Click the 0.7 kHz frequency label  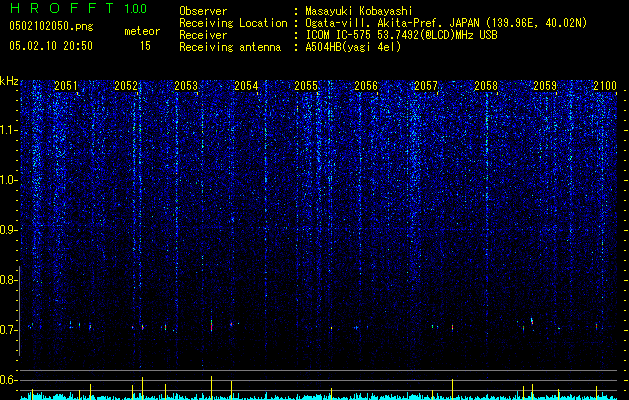(x=8, y=330)
